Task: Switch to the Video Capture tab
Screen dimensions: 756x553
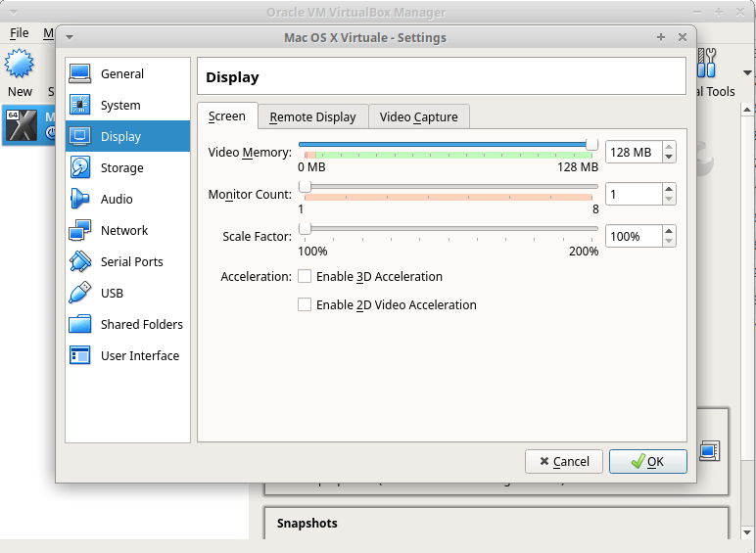Action: coord(418,117)
